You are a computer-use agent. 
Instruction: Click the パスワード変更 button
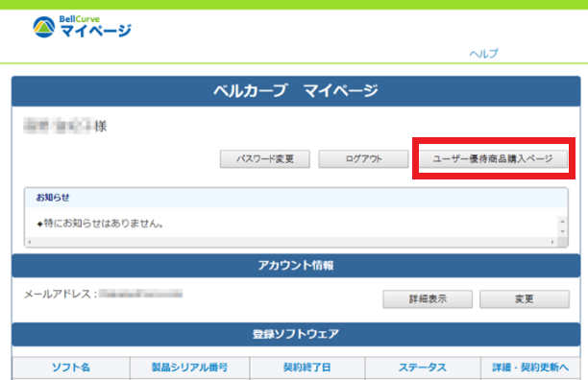click(265, 159)
